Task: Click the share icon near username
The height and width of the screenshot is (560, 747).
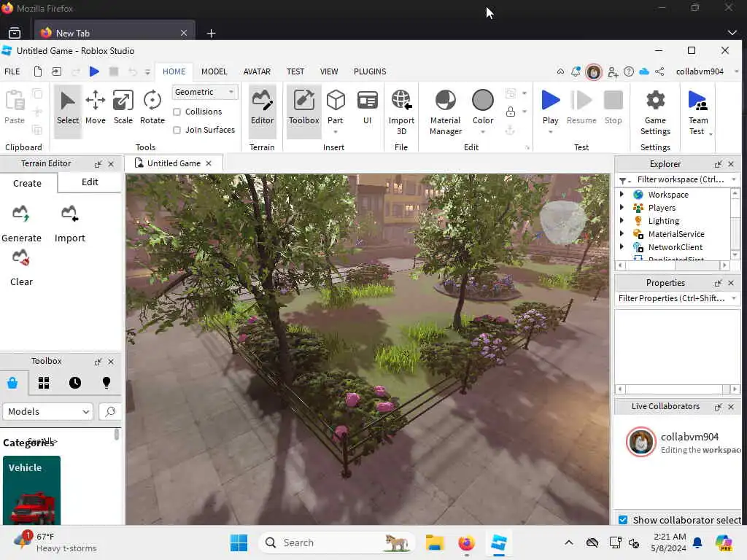Action: [659, 71]
